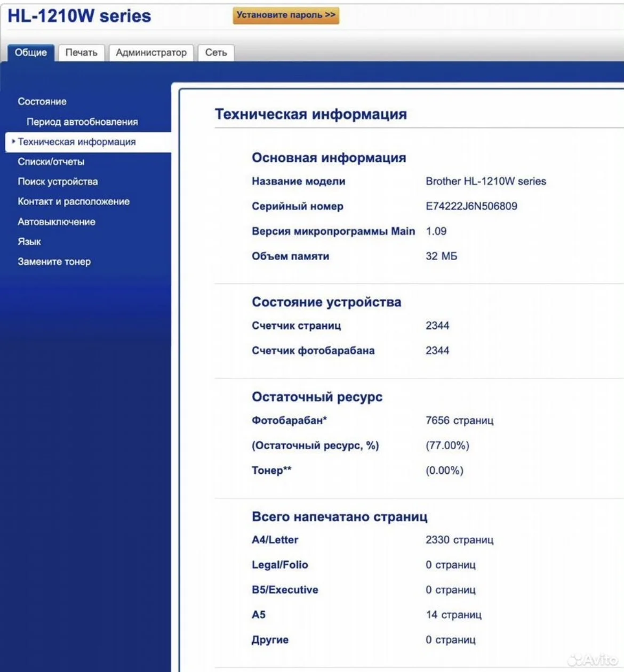Click the Объем памяти label
624x672 pixels.
[291, 256]
